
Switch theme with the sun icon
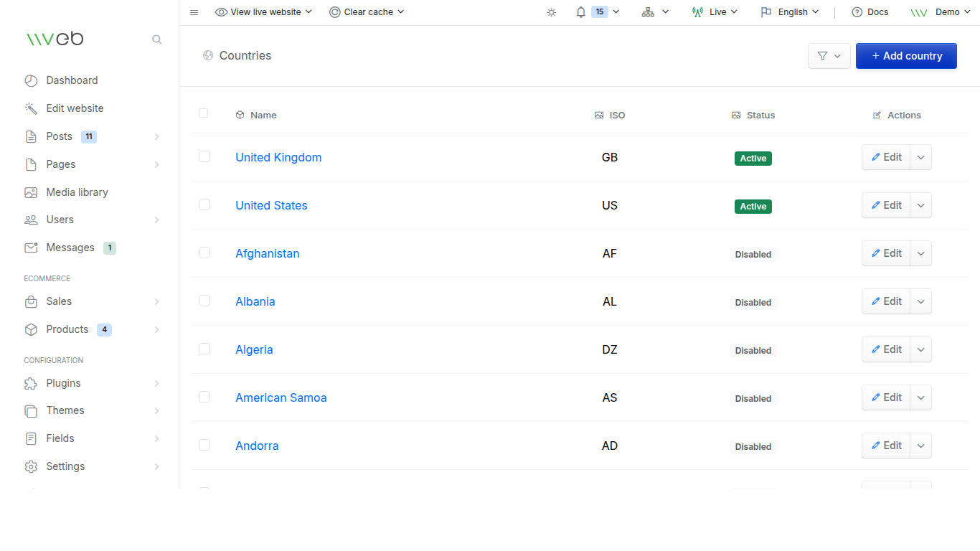coord(551,12)
